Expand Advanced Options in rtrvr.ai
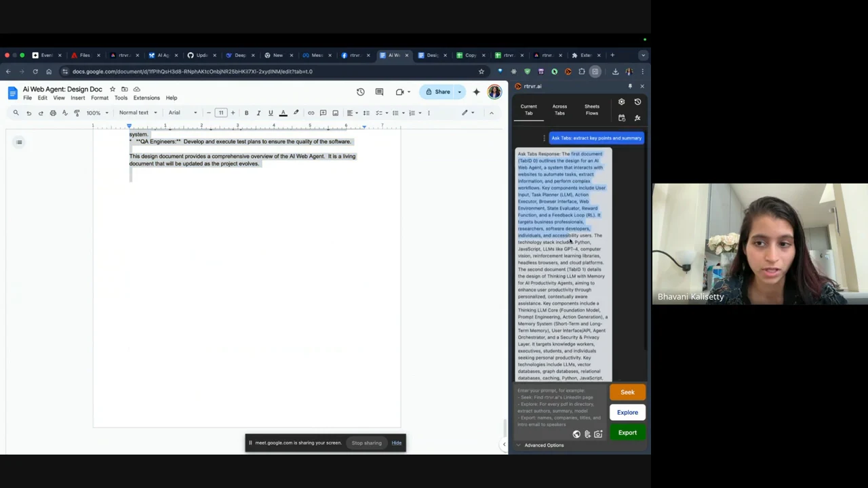868x488 pixels. click(x=540, y=445)
